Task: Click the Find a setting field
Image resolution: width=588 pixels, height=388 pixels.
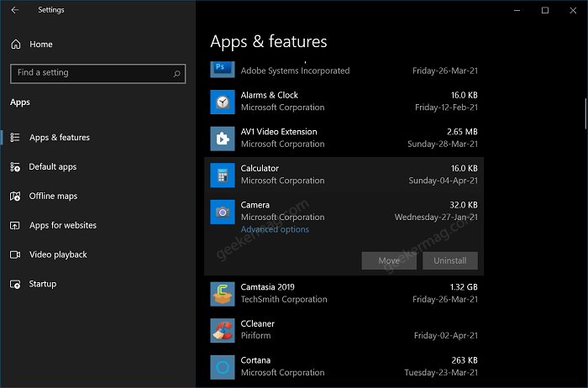Action: [x=98, y=73]
